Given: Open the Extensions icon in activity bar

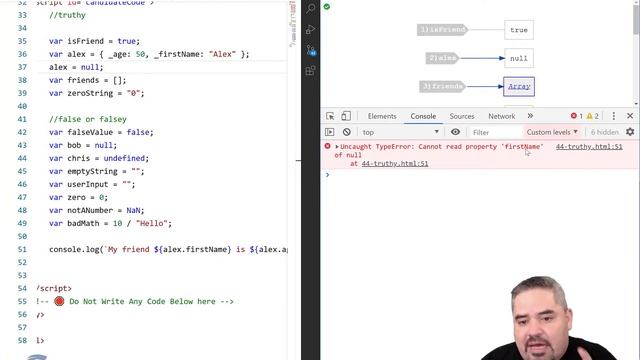Looking at the screenshot, I should click(x=311, y=71).
